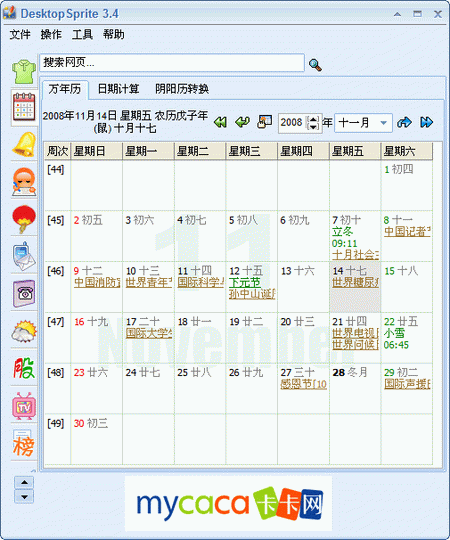Select the calendar sidebar icon
The image size is (450, 540).
24,107
